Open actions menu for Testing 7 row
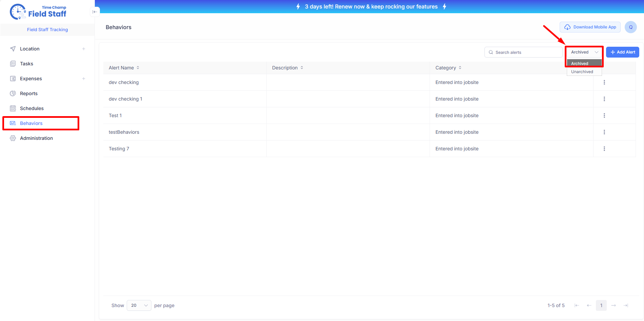The width and height of the screenshot is (644, 321). coord(604,149)
